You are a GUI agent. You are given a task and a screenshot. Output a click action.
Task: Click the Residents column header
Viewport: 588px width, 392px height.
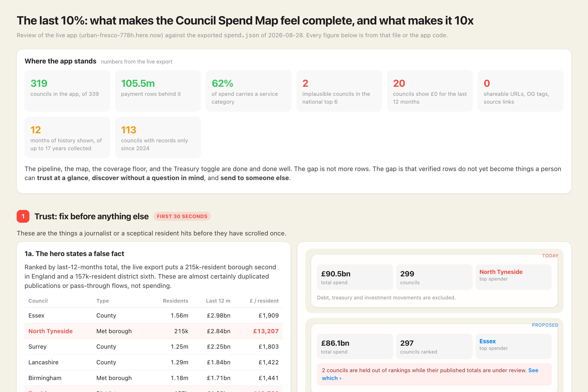click(x=175, y=301)
